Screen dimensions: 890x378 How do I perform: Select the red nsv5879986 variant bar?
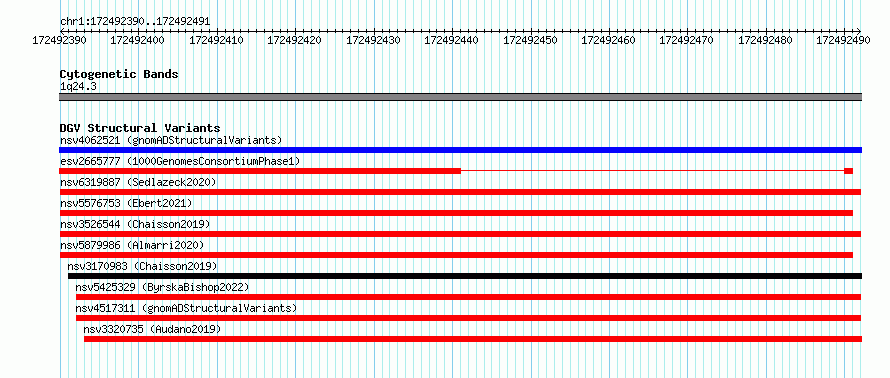click(456, 255)
